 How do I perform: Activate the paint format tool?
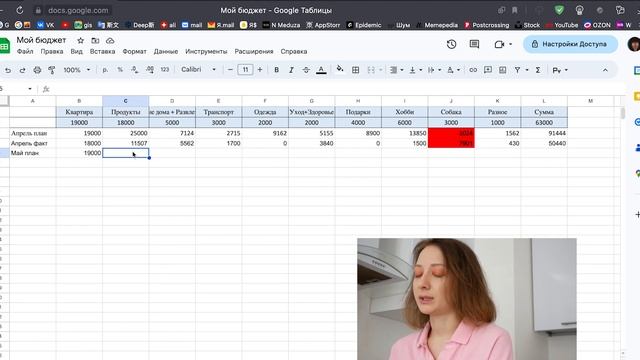52,70
